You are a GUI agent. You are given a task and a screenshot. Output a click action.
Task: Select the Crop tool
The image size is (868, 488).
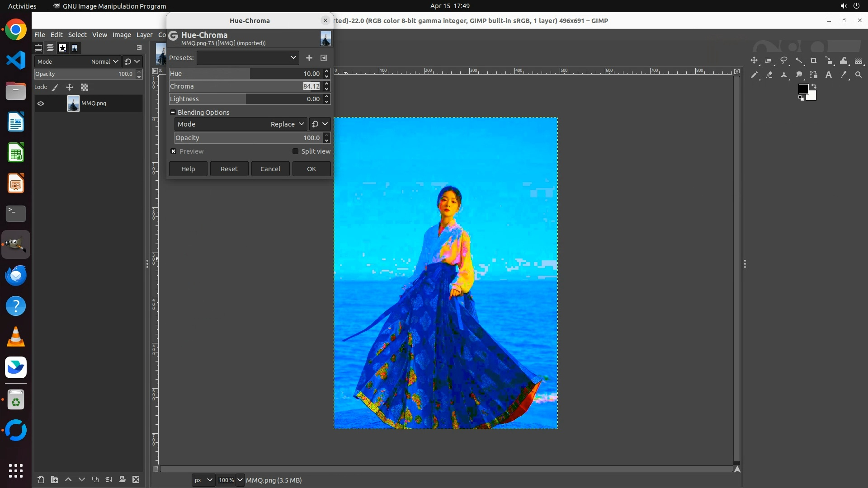click(814, 61)
